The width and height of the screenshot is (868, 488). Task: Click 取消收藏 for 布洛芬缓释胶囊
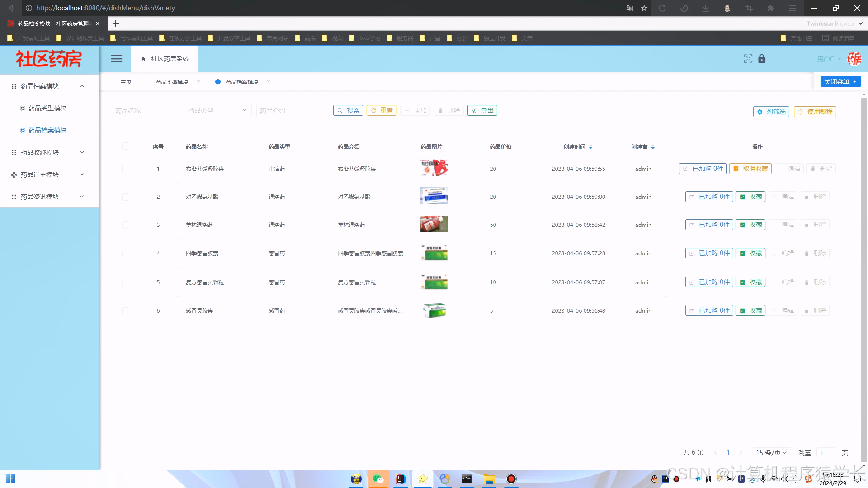point(750,169)
